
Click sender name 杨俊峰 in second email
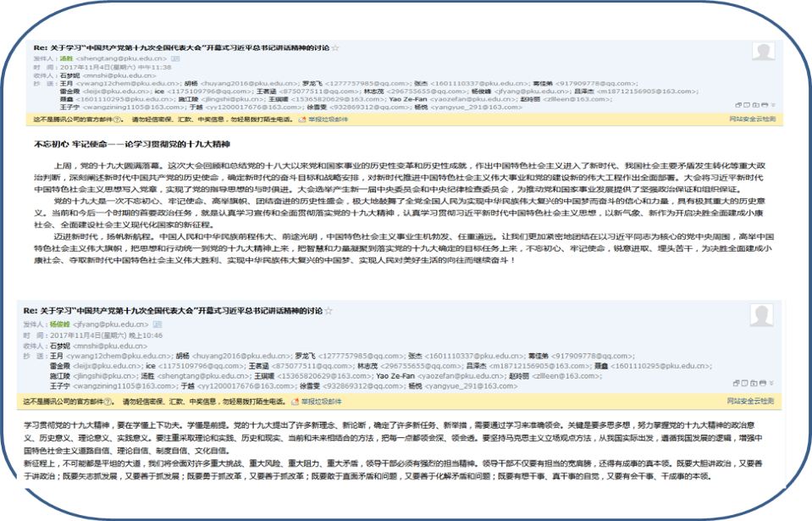60,324
